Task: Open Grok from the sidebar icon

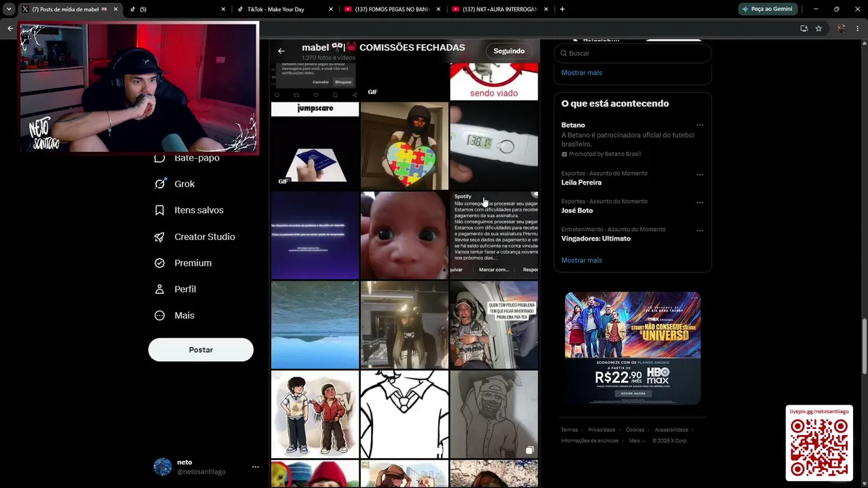Action: point(160,184)
